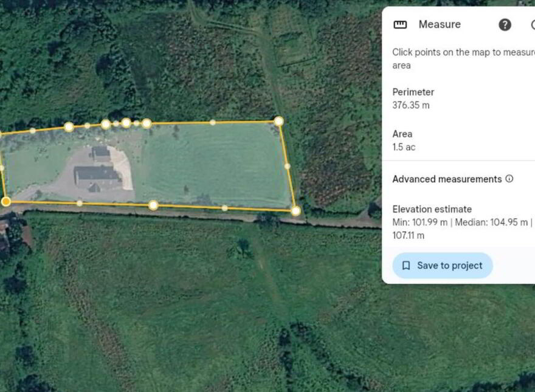Select the orange vertex at polygon's bottom-left corner
Viewport: 535px width, 392px height.
pos(6,202)
